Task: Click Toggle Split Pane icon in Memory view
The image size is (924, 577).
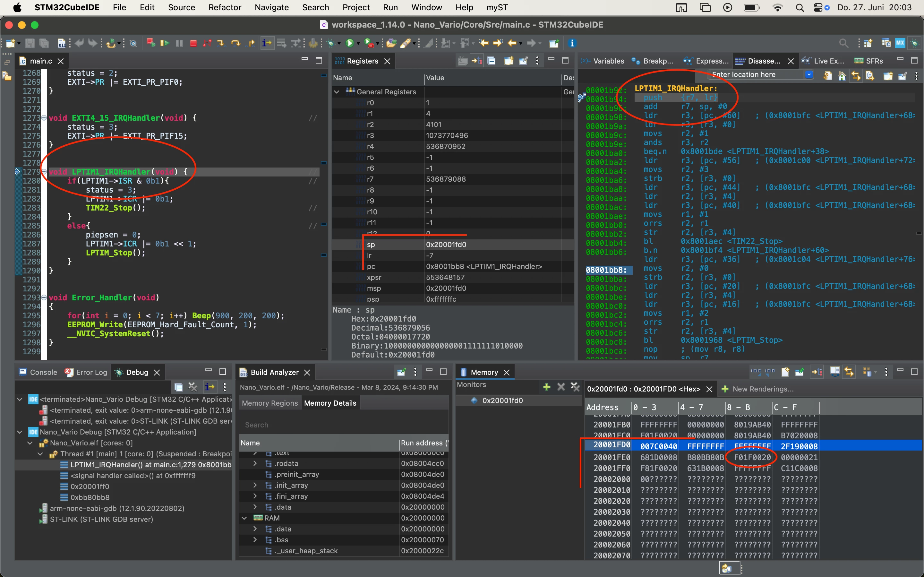Action: pos(835,371)
